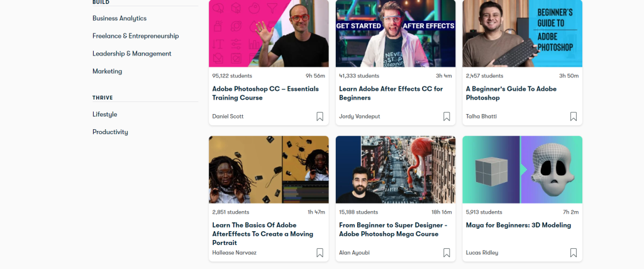The height and width of the screenshot is (269, 644).
Task: Click Beginner's Guide to Adobe Photoshop thumbnail
Action: pos(523,33)
